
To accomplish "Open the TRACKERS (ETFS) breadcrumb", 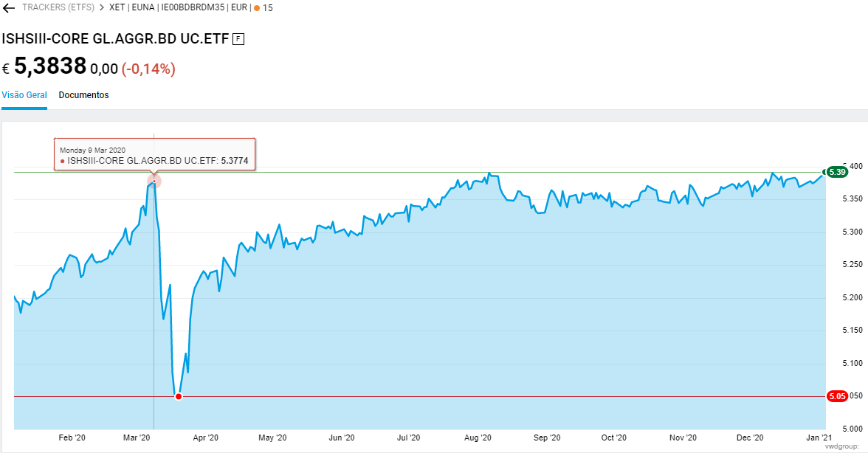I will pos(58,8).
